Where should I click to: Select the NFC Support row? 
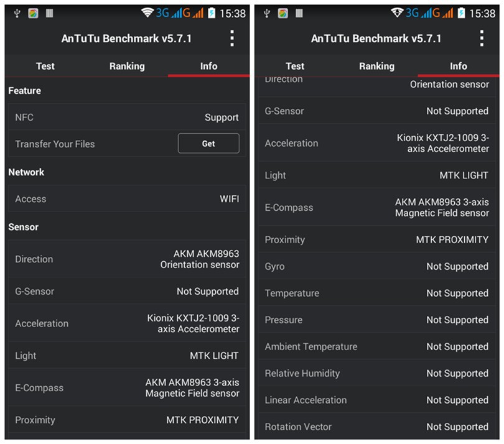coord(127,117)
